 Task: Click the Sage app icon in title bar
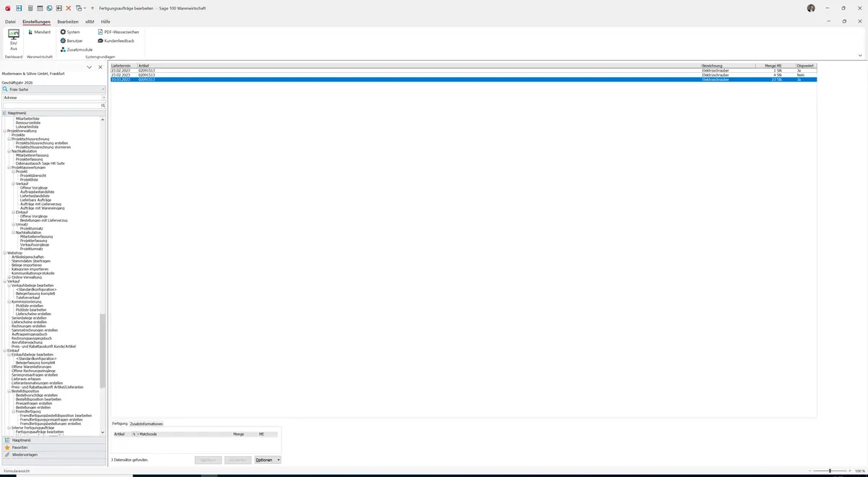pos(8,8)
